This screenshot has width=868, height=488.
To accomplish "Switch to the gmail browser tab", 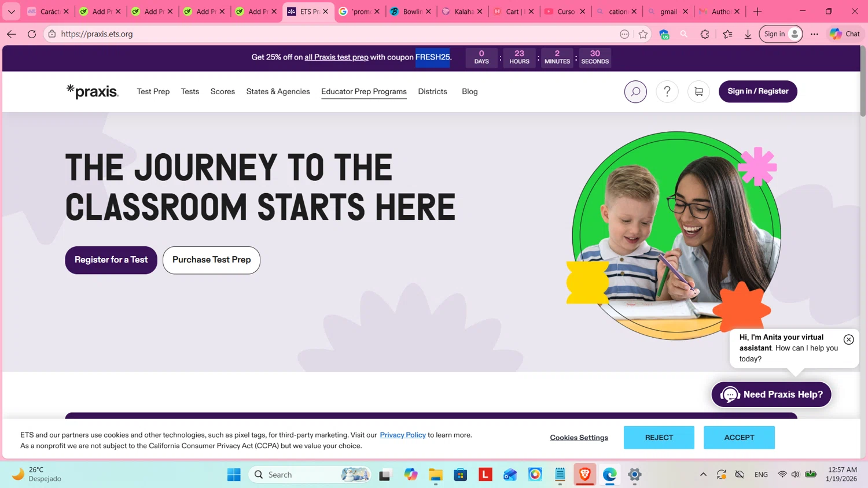I will click(x=668, y=12).
